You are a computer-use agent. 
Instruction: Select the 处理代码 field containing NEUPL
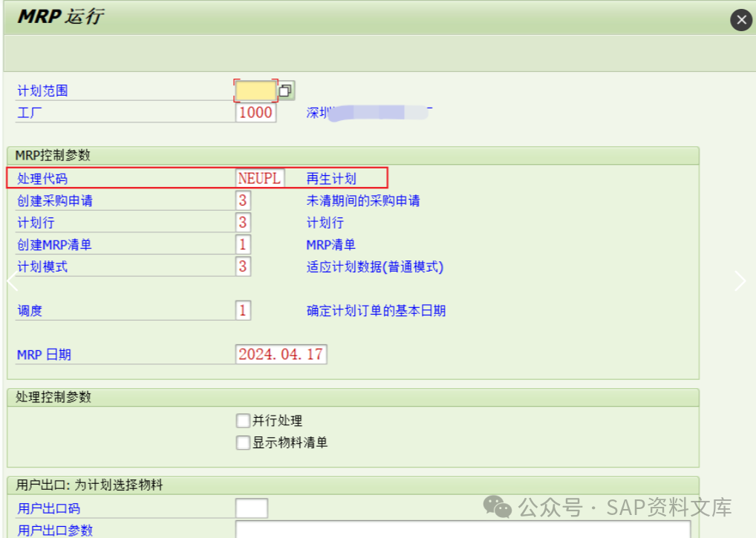point(259,178)
